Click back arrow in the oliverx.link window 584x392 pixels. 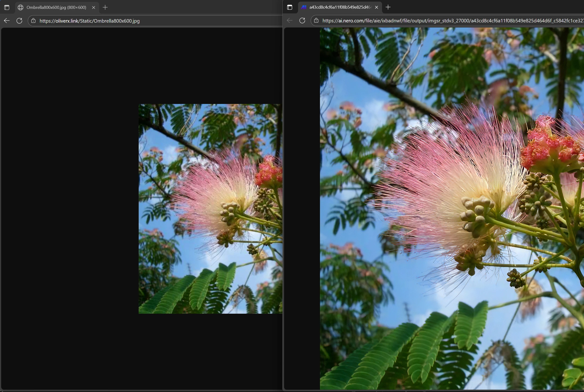[x=7, y=21]
